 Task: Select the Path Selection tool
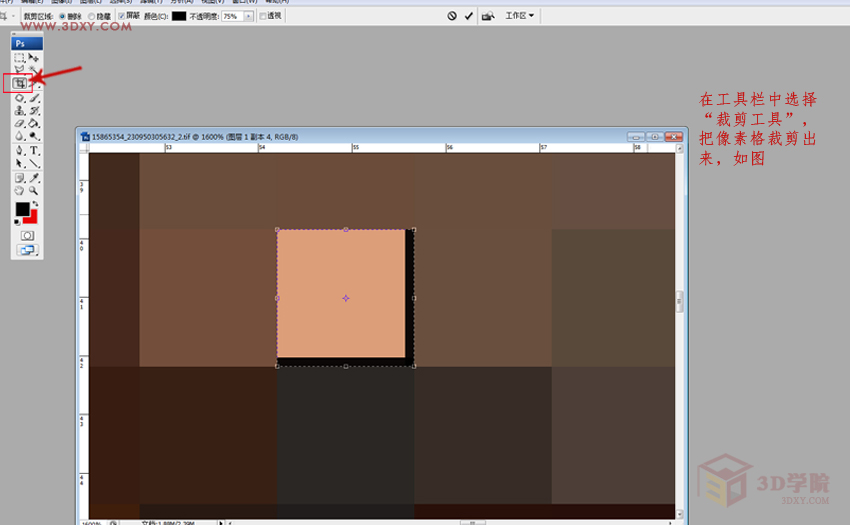20,163
